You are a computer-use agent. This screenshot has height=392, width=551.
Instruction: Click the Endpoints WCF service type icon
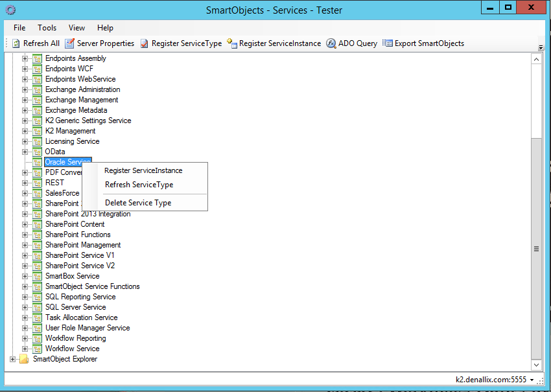(x=37, y=69)
